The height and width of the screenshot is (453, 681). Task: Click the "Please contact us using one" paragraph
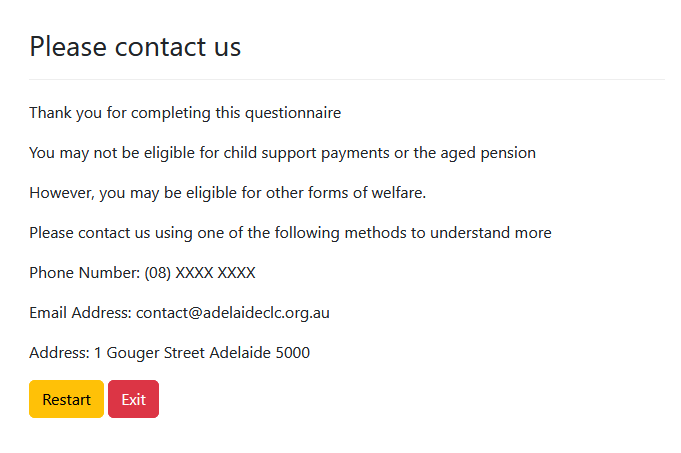290,233
